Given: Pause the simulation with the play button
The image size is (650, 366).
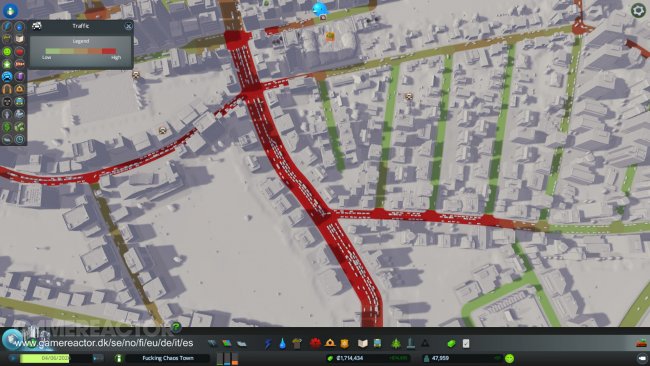Looking at the screenshot, I should coord(12,358).
